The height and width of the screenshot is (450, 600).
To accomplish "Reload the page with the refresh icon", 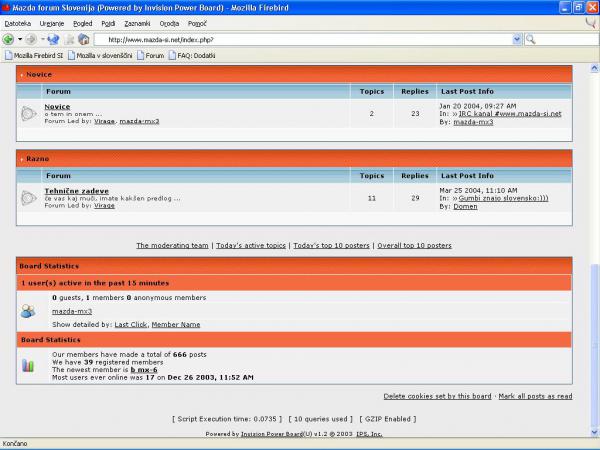I will [x=53, y=39].
